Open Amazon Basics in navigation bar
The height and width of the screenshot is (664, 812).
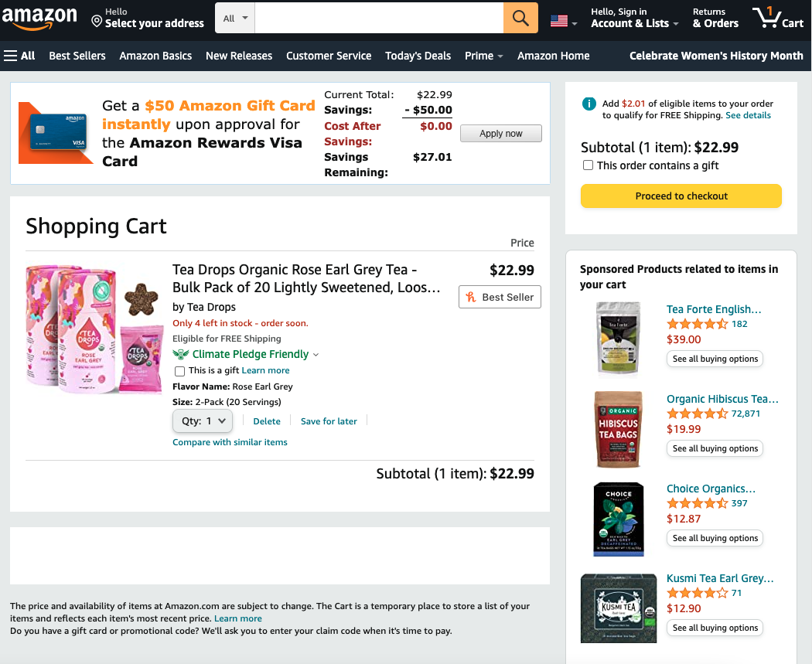click(155, 56)
